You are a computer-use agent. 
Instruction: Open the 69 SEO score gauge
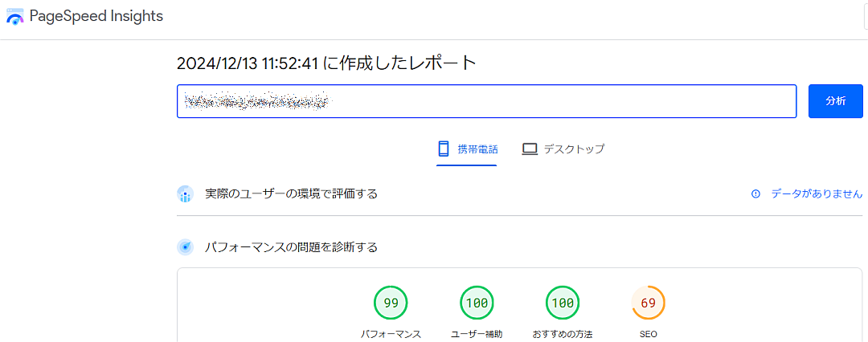point(649,303)
